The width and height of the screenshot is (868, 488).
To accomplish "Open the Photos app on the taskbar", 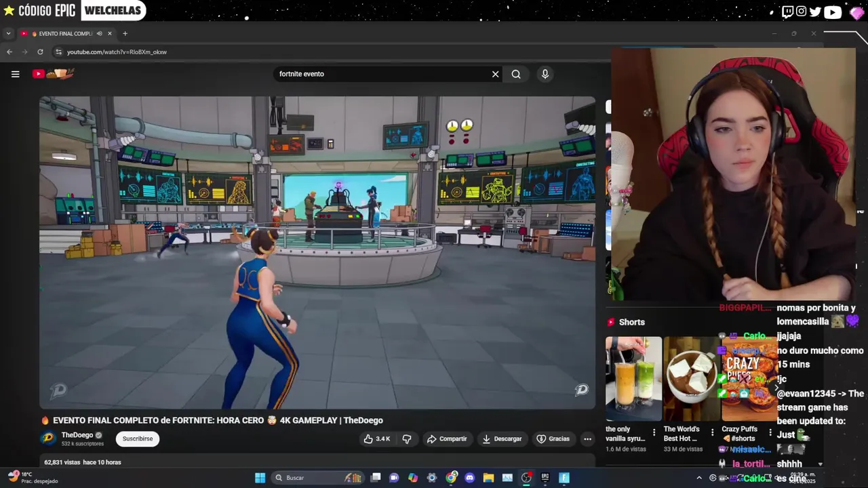I will [507, 478].
